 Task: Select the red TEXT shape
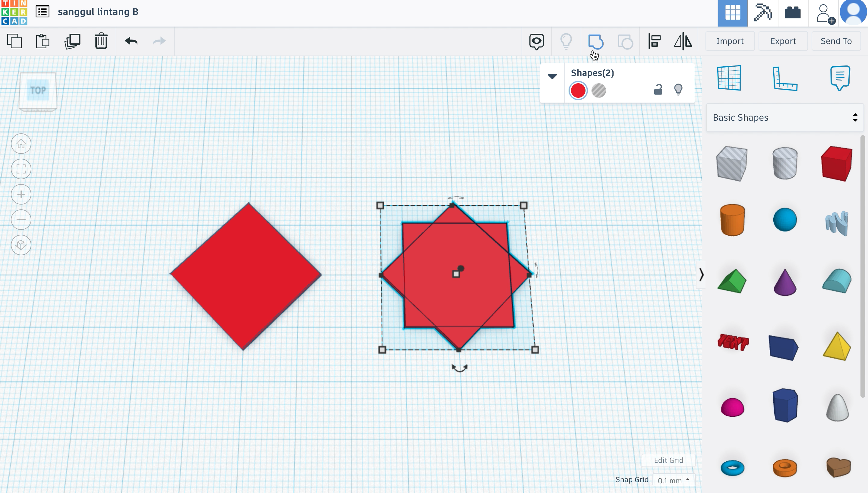[x=733, y=342]
